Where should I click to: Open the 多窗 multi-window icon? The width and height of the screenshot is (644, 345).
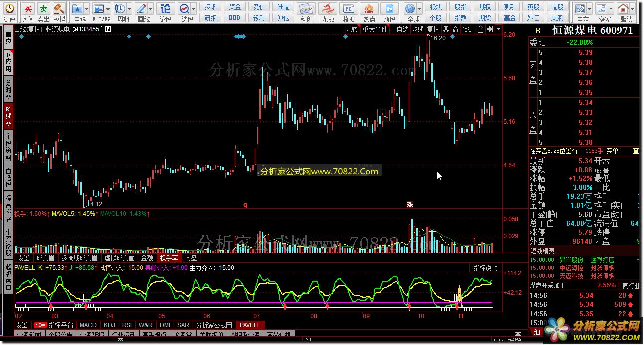(x=602, y=9)
